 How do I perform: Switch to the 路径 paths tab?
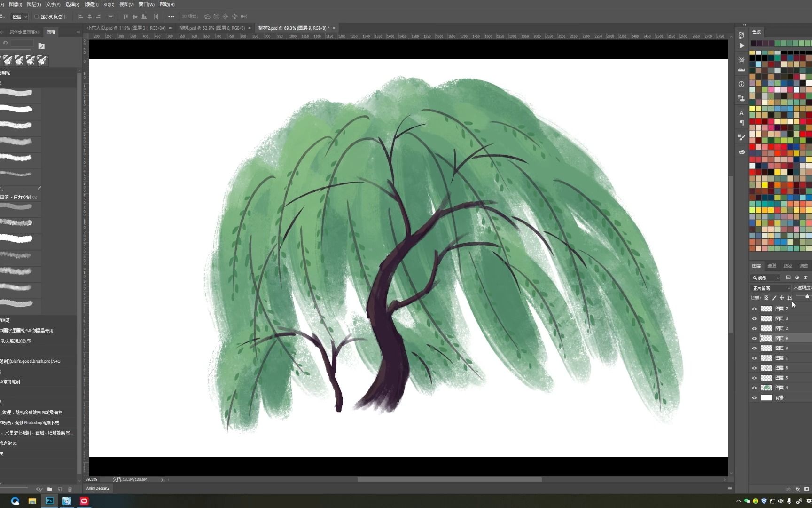(788, 266)
